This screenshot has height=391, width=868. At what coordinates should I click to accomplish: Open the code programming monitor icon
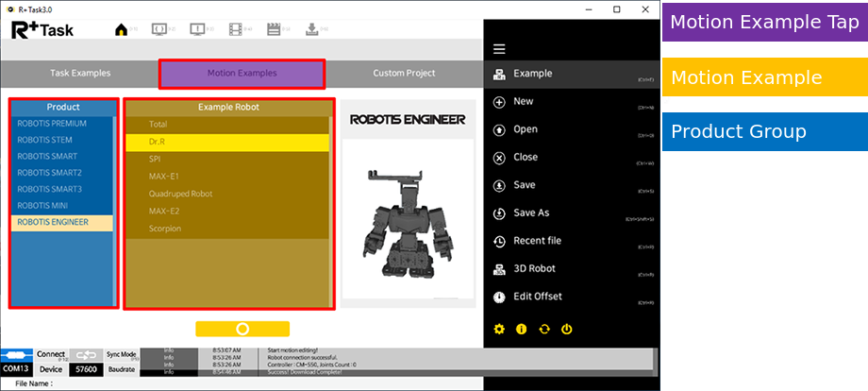pos(159,29)
